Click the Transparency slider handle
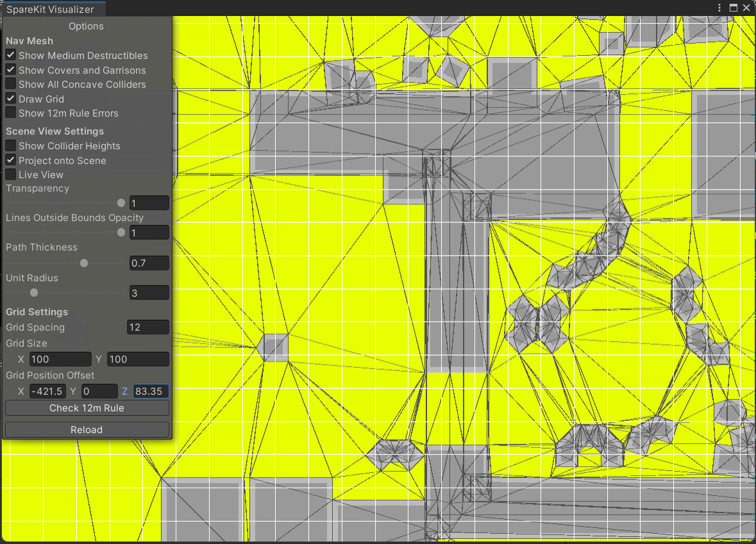Image resolution: width=756 pixels, height=544 pixels. 121,203
